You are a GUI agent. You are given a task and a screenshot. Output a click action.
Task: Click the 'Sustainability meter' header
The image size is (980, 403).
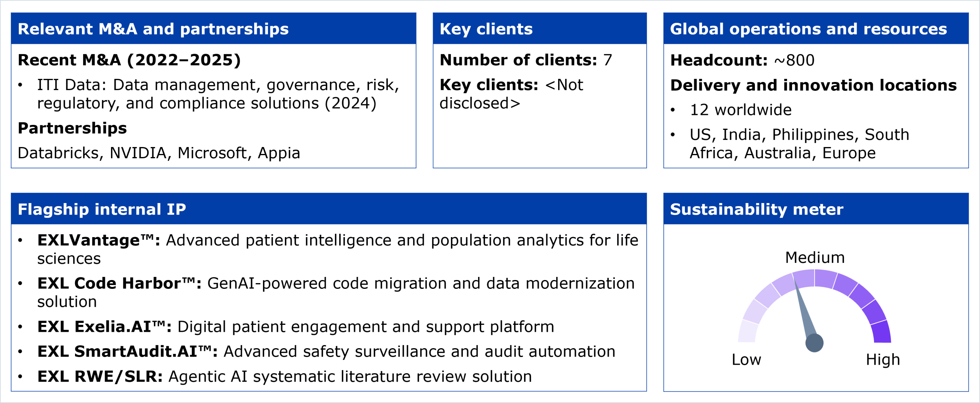pos(756,209)
